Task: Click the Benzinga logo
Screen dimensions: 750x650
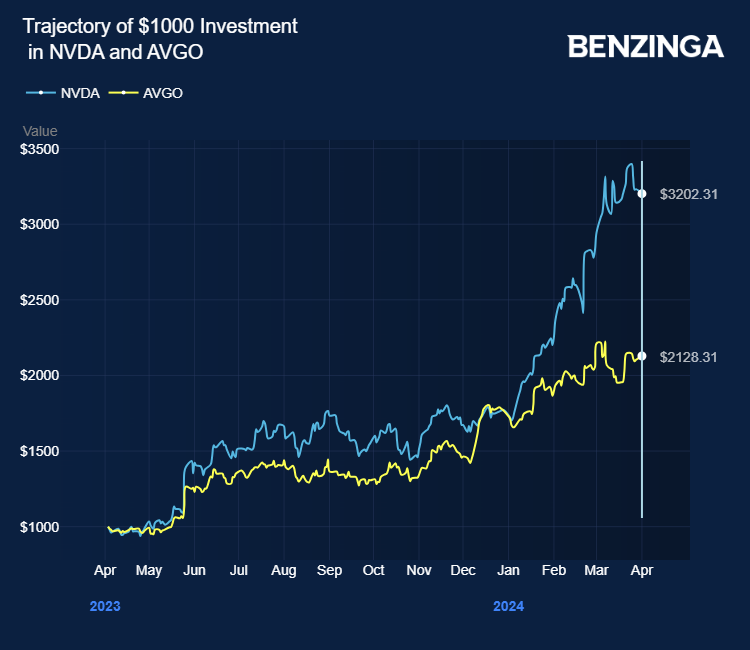Action: pyautogui.click(x=645, y=46)
